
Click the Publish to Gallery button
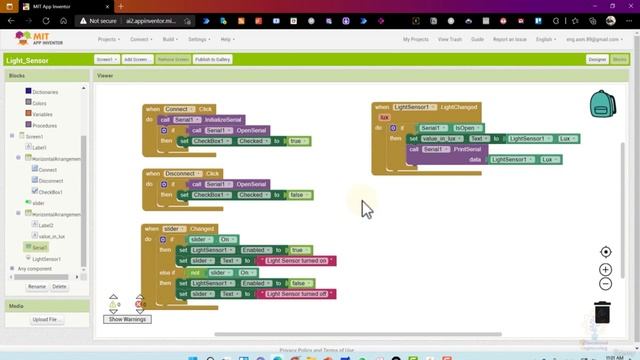[x=212, y=60]
